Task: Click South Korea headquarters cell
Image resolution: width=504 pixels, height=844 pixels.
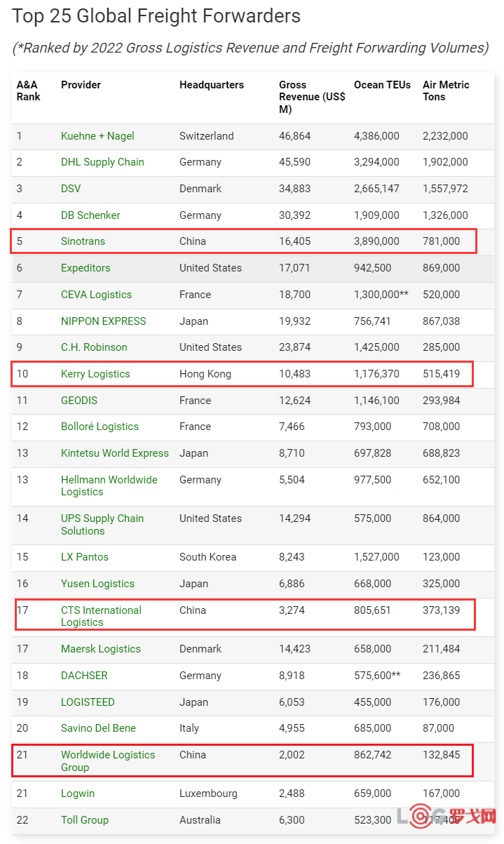Action: click(x=207, y=557)
